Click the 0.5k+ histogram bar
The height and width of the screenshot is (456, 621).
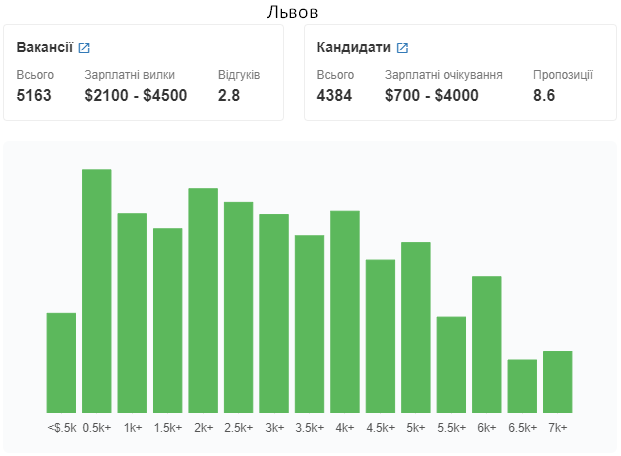coord(97,291)
